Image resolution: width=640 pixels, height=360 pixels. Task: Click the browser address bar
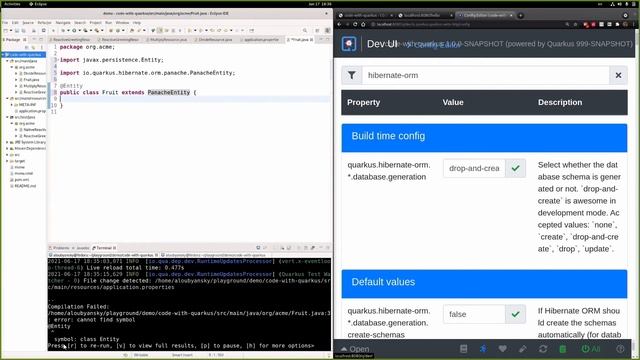[465, 24]
